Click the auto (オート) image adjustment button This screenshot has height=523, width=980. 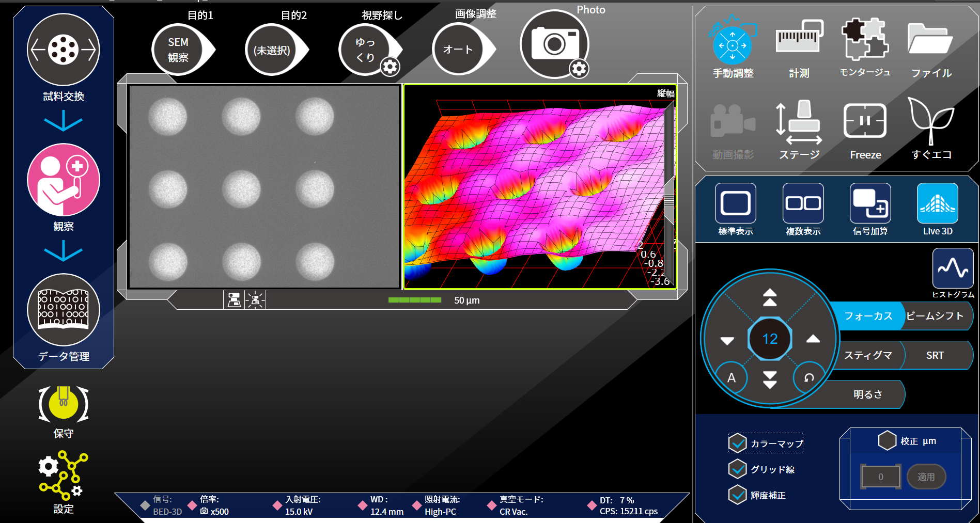(x=458, y=50)
